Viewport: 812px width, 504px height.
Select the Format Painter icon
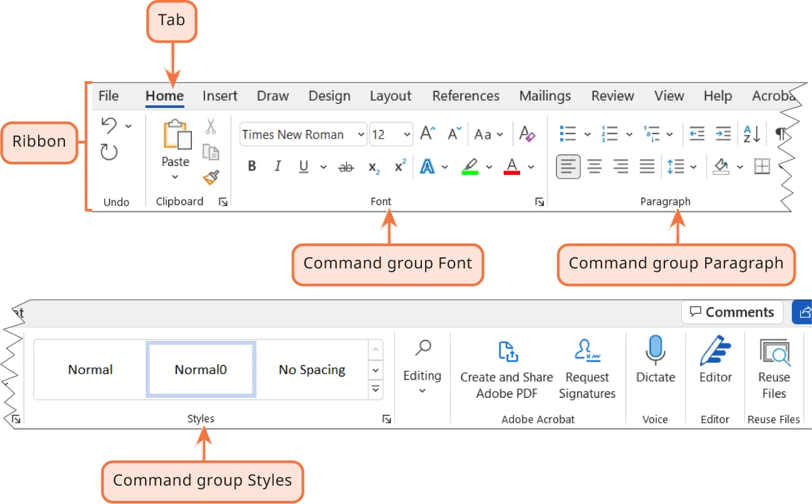(211, 177)
